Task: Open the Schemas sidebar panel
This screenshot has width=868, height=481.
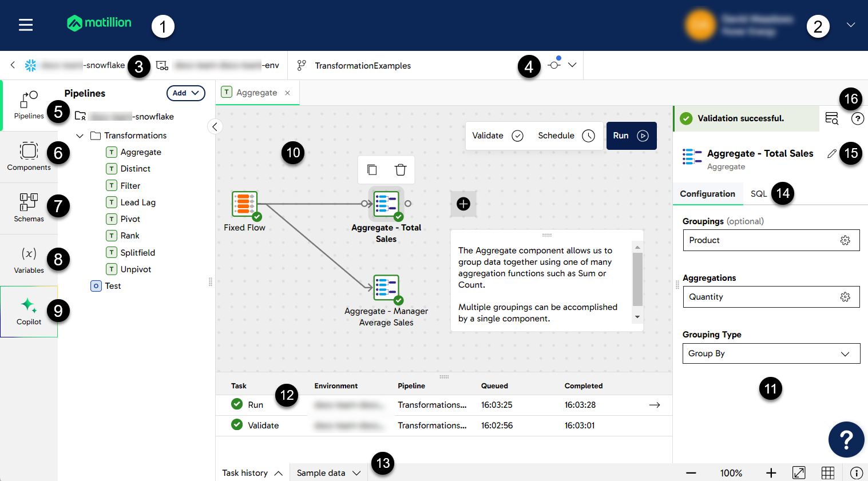Action: pyautogui.click(x=29, y=208)
